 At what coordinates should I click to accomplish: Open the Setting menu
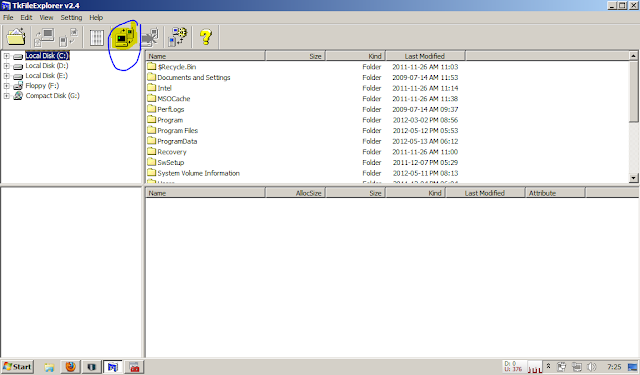(71, 18)
